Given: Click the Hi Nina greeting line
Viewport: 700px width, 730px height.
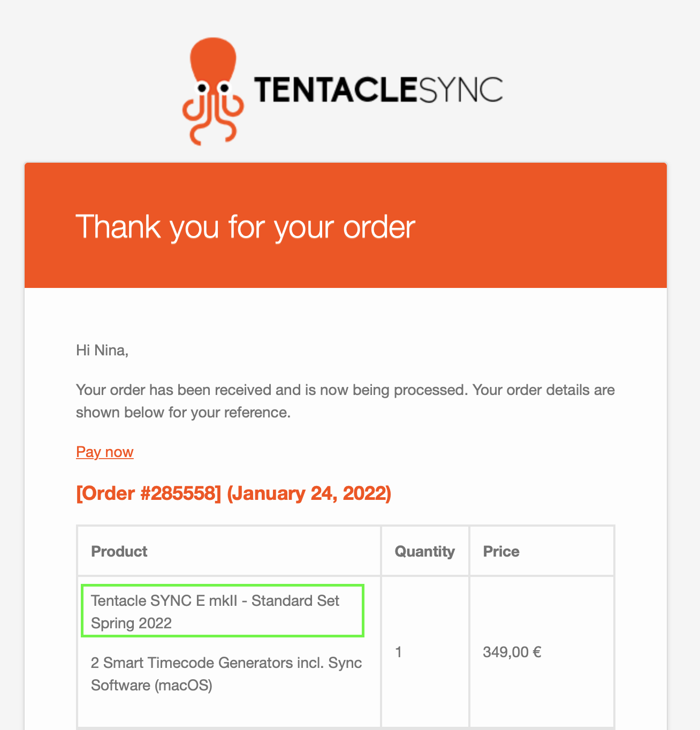Looking at the screenshot, I should 102,351.
